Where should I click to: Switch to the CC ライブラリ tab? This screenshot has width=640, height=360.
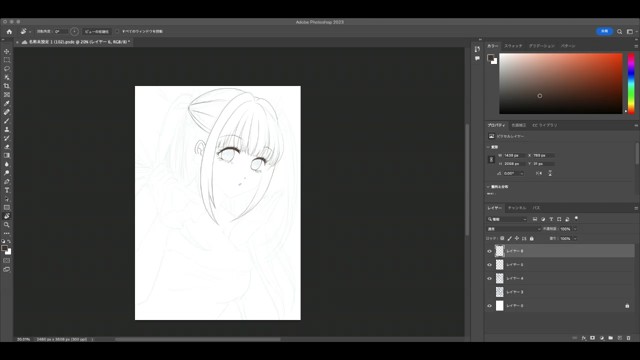[x=544, y=125]
